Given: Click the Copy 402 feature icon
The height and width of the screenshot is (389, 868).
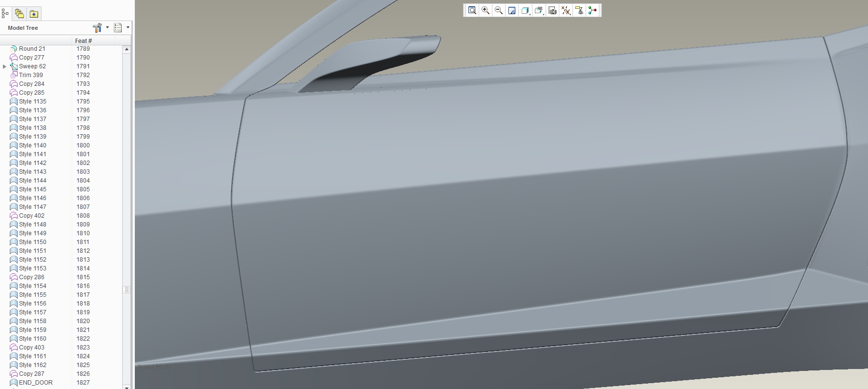Looking at the screenshot, I should [14, 216].
